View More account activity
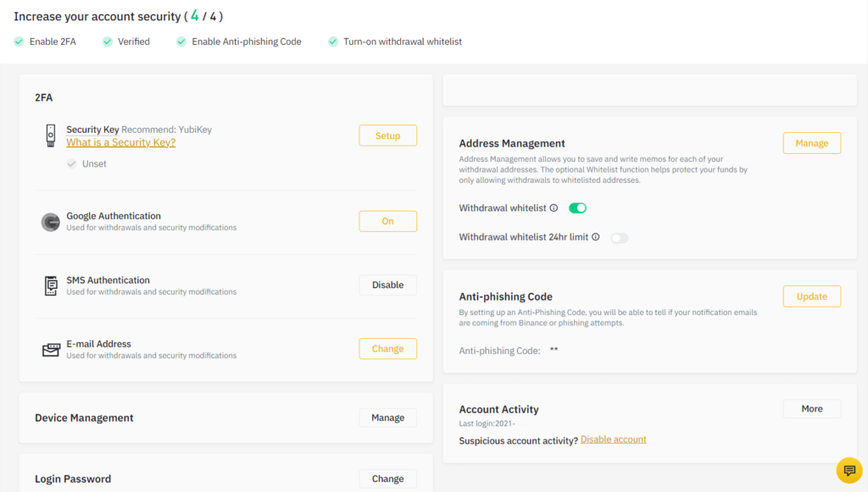868x492 pixels. click(x=811, y=409)
